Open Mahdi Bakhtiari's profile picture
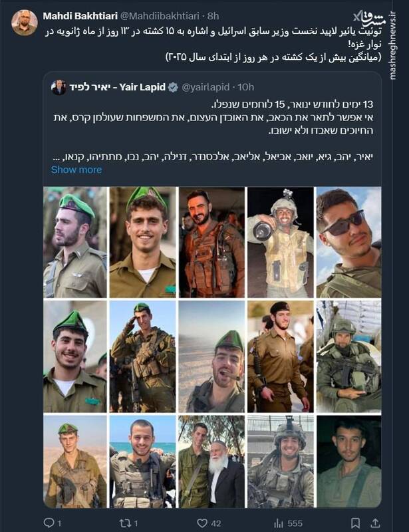Viewport: 409px width, 532px height. coord(25,23)
